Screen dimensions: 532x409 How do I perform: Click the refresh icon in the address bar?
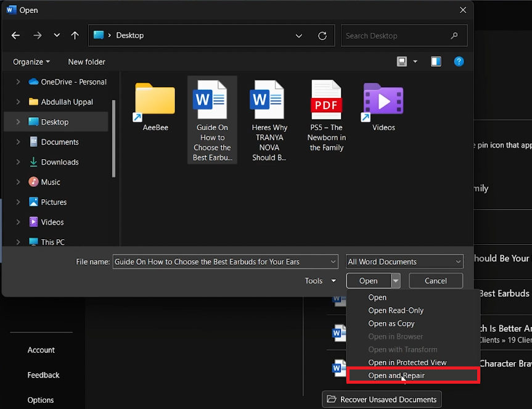pos(322,35)
